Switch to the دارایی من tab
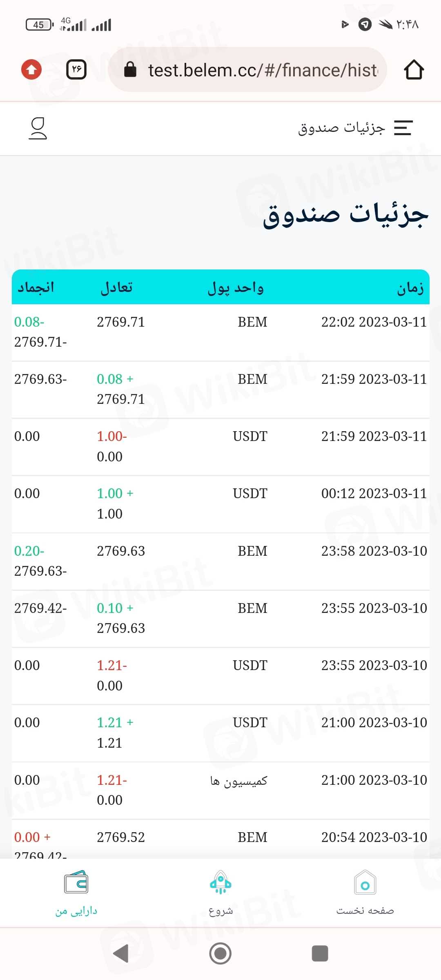 pyautogui.click(x=76, y=911)
